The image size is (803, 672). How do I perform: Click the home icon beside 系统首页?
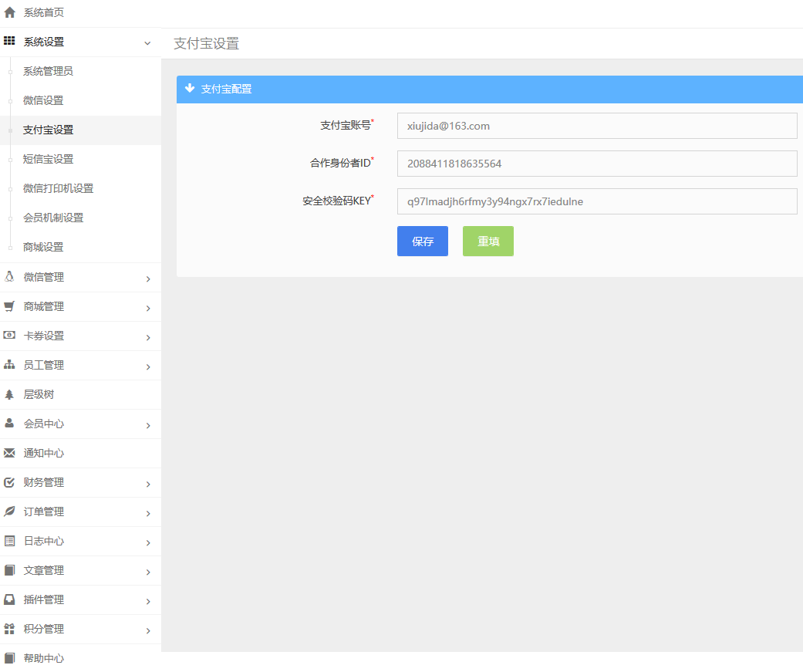[x=10, y=12]
